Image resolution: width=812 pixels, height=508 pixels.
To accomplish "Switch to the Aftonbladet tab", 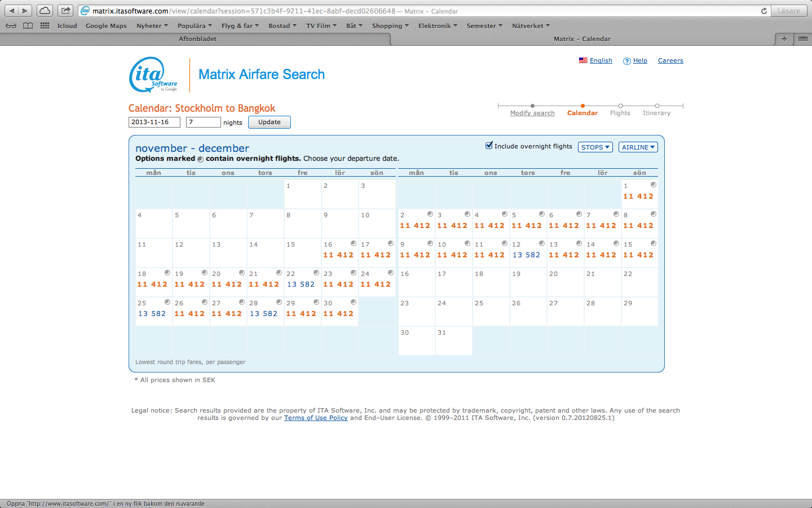I will [x=197, y=39].
